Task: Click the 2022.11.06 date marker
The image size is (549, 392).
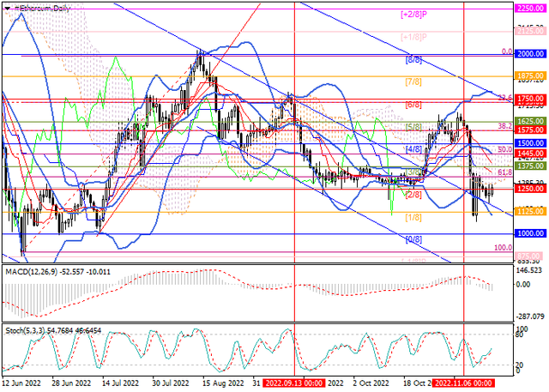Action: [x=464, y=386]
